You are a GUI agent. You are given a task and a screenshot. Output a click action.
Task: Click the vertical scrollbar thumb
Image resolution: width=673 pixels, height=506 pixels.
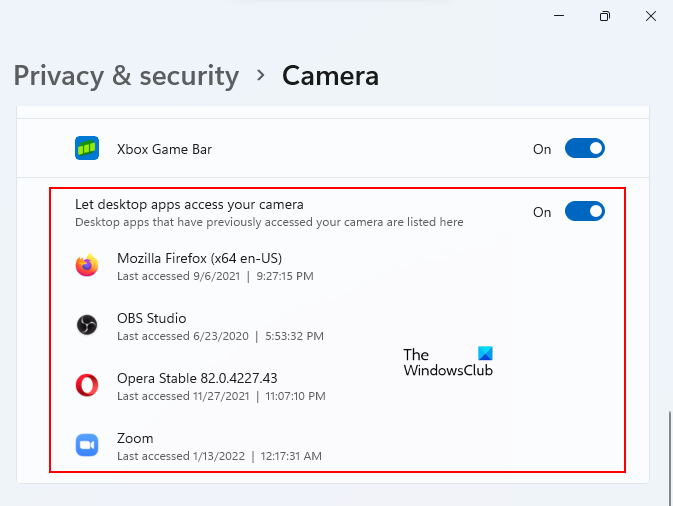pos(667,446)
